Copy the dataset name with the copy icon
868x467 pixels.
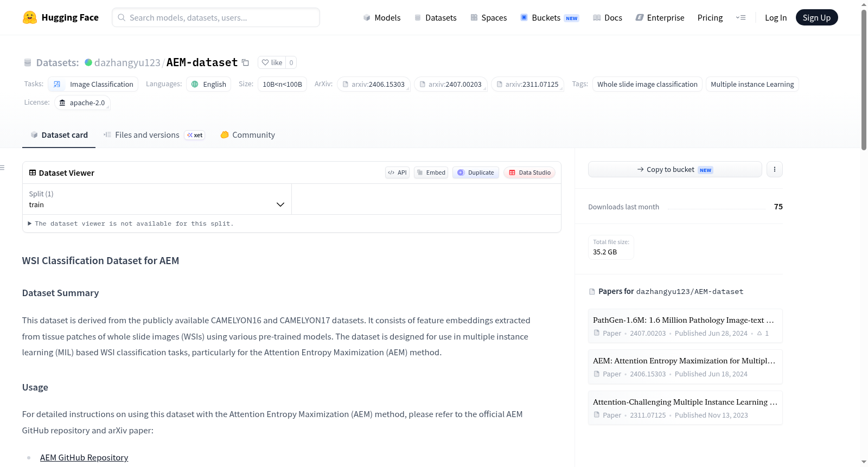coord(245,62)
